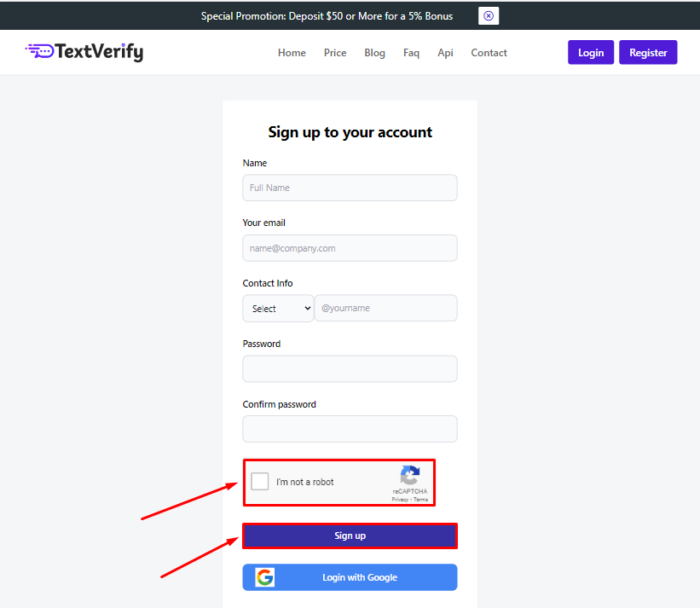Navigate to the Contact page

tap(489, 53)
